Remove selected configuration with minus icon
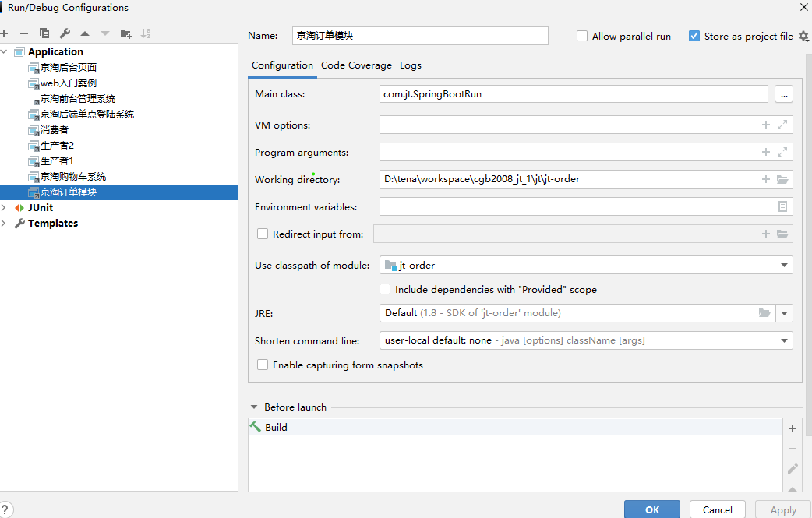The height and width of the screenshot is (518, 812). point(24,33)
